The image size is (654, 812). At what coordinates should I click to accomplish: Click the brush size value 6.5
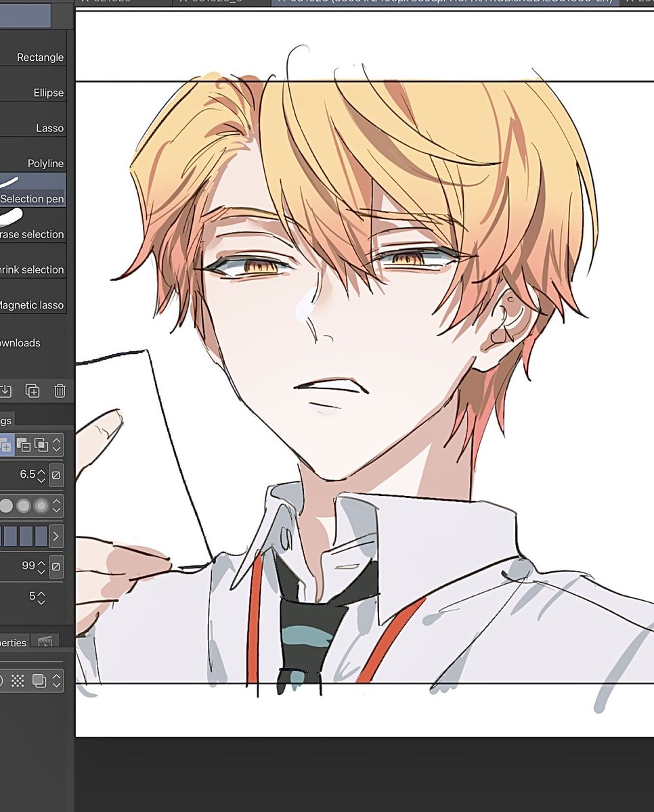pos(26,474)
